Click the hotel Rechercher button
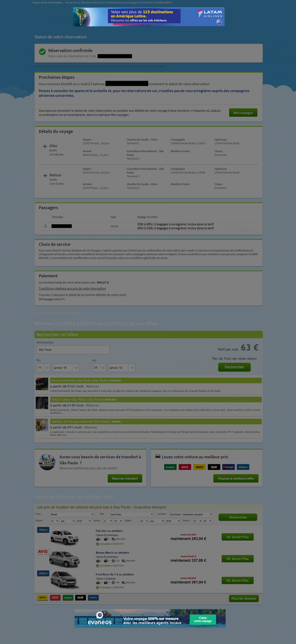 234,367
